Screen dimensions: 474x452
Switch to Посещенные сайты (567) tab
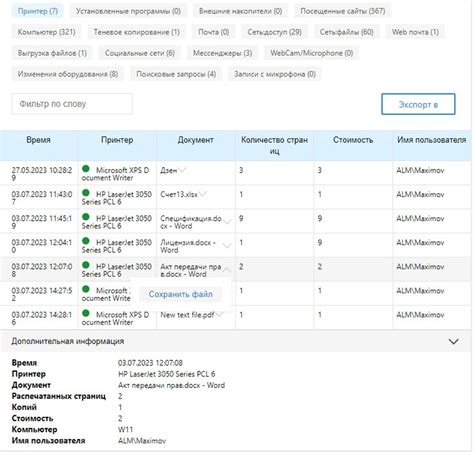click(x=343, y=11)
